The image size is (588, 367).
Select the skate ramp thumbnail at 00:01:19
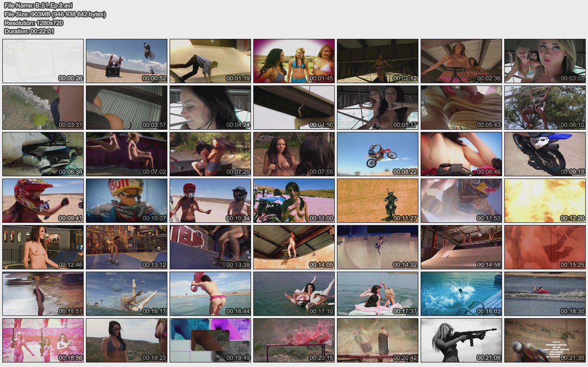point(210,61)
